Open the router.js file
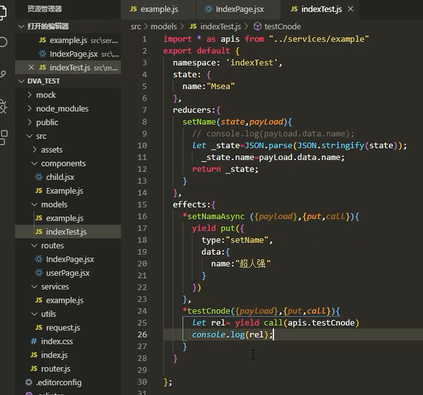This screenshot has width=423, height=395. pyautogui.click(x=68, y=369)
